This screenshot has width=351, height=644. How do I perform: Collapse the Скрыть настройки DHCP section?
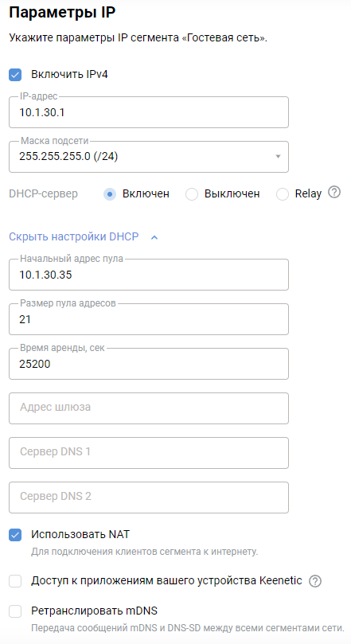(74, 237)
